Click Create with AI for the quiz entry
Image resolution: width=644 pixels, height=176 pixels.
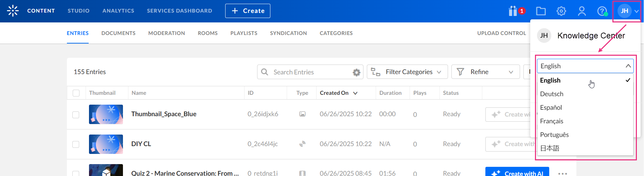click(517, 173)
